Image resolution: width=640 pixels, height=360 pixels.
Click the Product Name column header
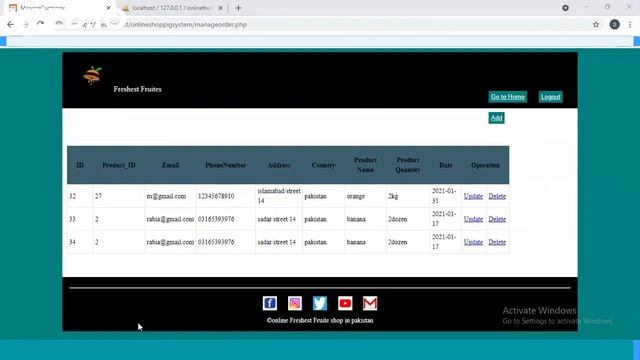click(365, 165)
